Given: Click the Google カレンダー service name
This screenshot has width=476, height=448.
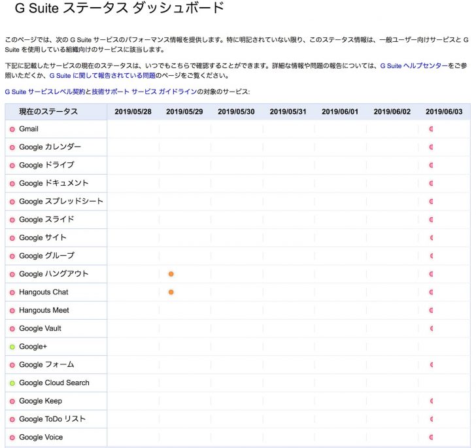Looking at the screenshot, I should click(50, 147).
